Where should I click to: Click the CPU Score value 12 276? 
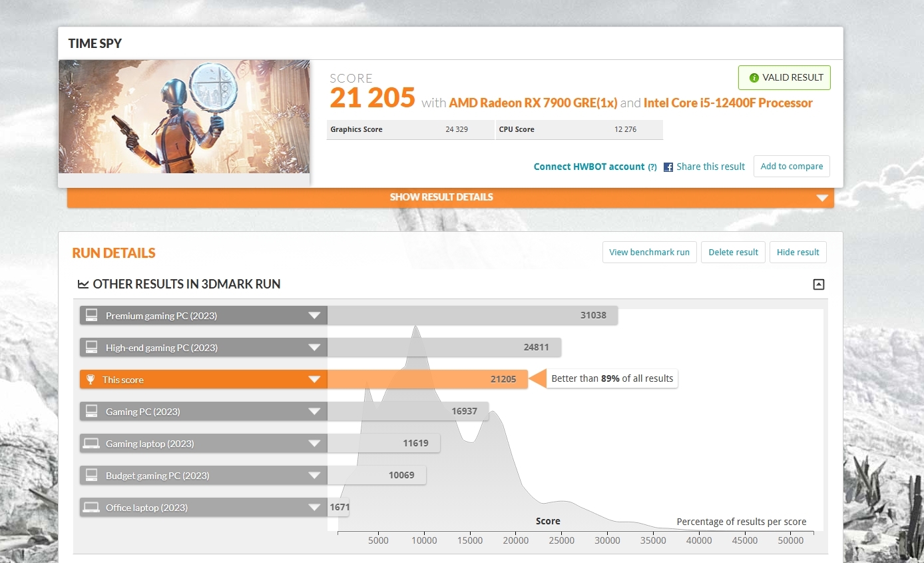click(625, 129)
